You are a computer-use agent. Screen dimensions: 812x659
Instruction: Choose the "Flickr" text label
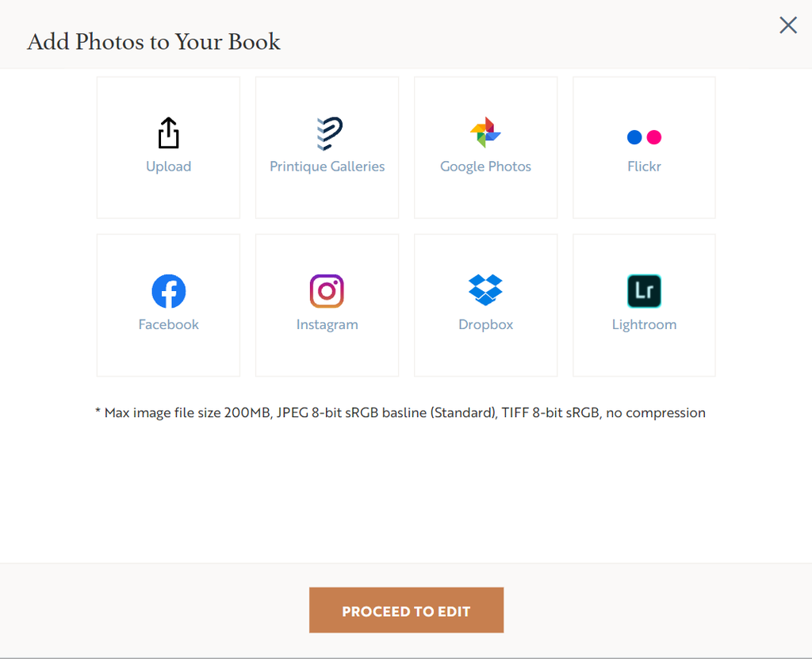(x=644, y=167)
